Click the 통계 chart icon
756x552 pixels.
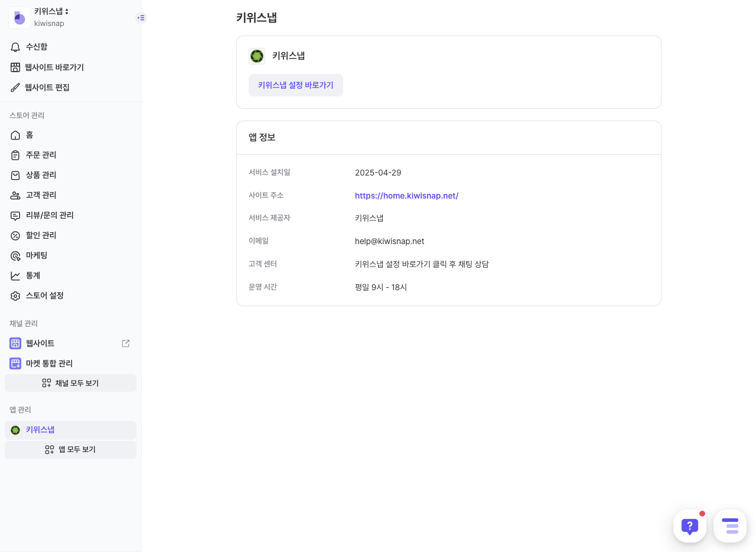[15, 276]
